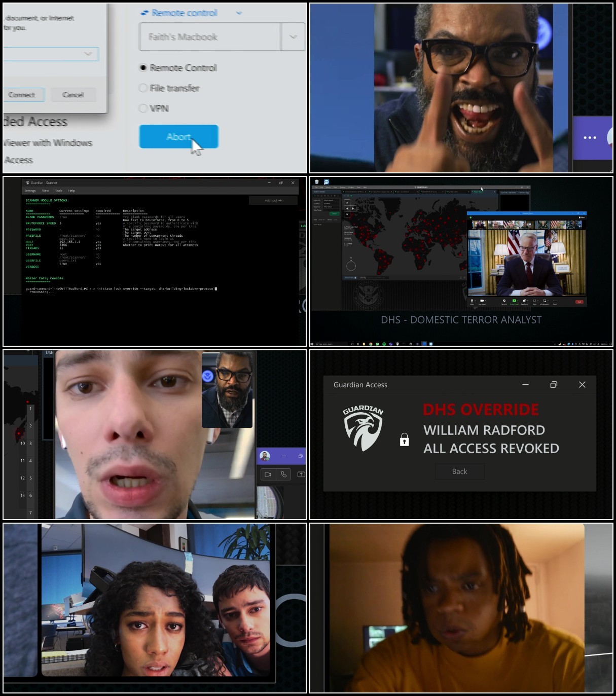The image size is (616, 696).
Task: Click the Back button in Guardian Access
Action: tap(460, 471)
